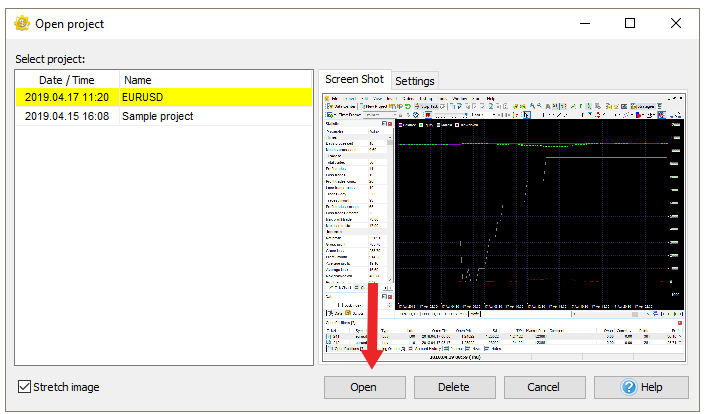
Task: Sort by the Date / Time column header
Action: point(67,80)
